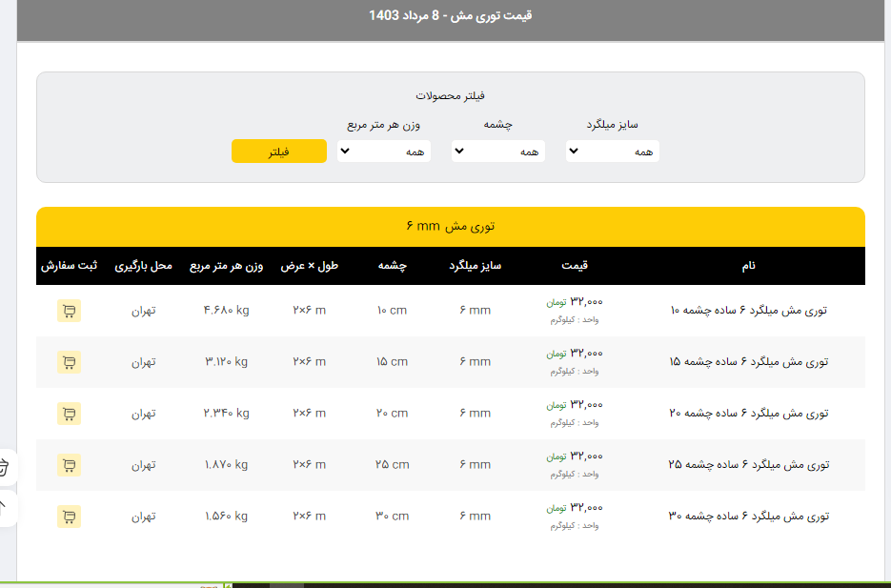Click the قیمت column header
The height and width of the screenshot is (588, 891).
(577, 266)
